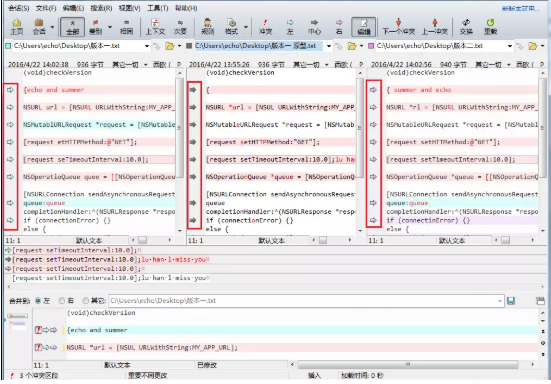Click the 重载 reload icon
This screenshot has height=384, width=551.
pyautogui.click(x=490, y=27)
